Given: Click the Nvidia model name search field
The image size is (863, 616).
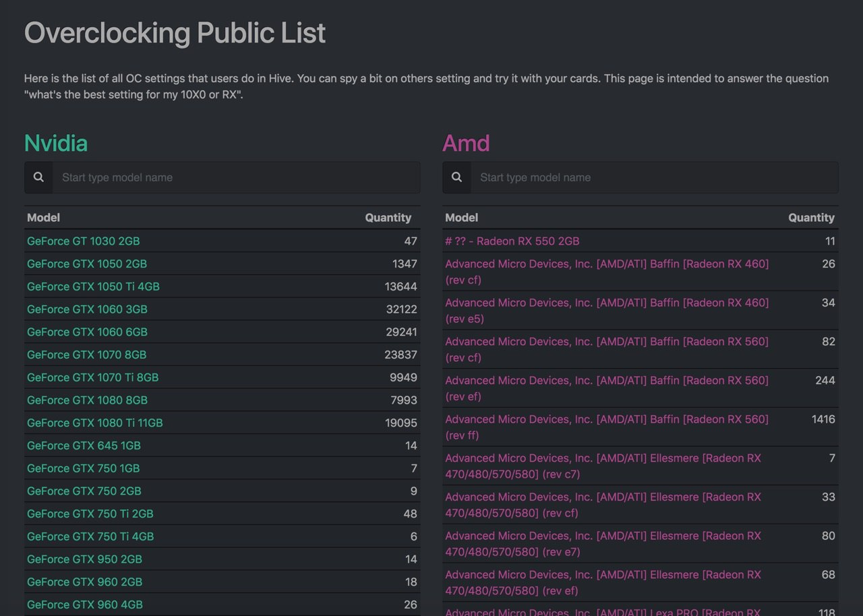Looking at the screenshot, I should click(236, 177).
